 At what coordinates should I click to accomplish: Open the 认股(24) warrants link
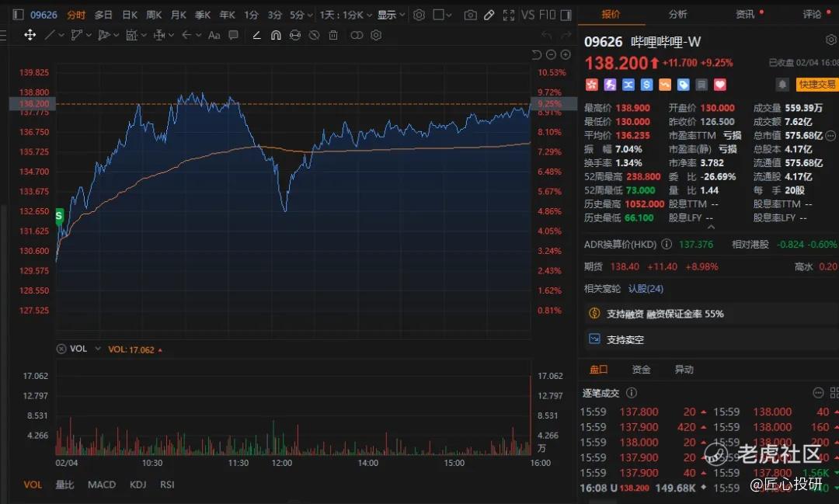coord(646,289)
